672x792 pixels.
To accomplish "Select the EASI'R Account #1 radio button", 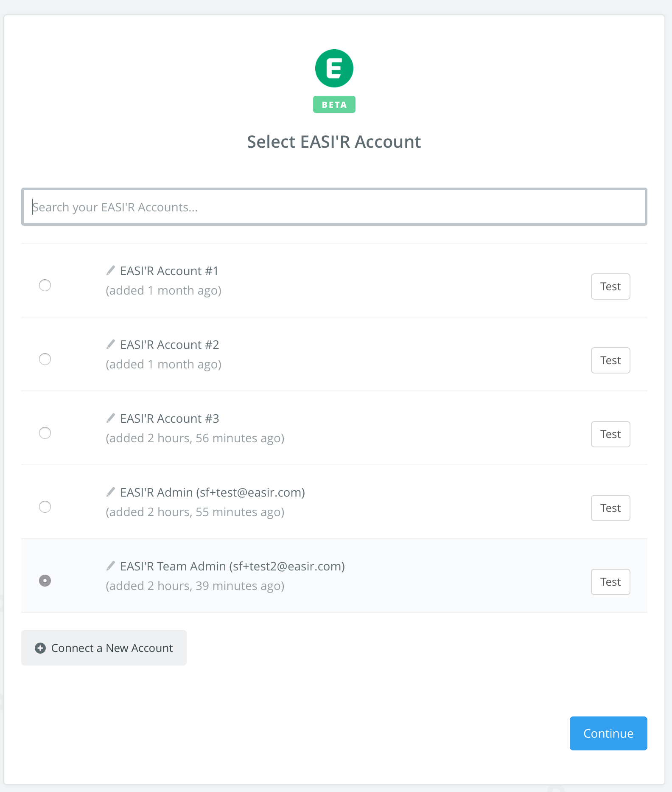I will pyautogui.click(x=45, y=285).
